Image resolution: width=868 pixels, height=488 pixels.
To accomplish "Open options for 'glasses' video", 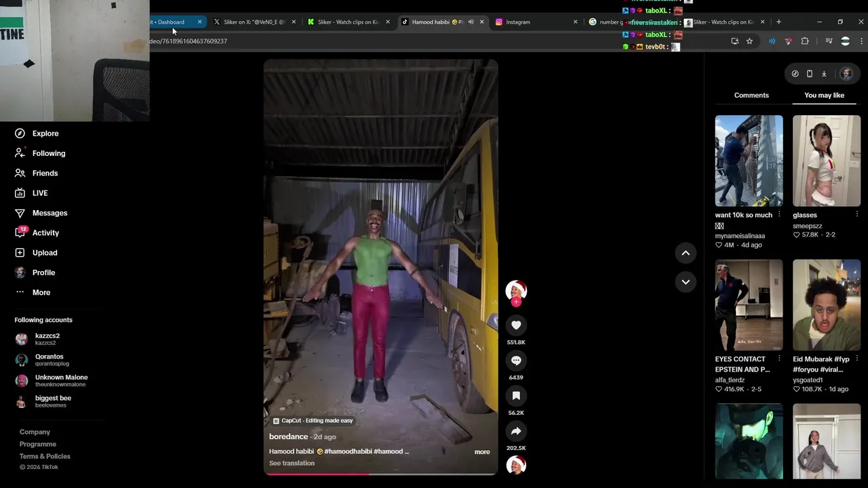I will click(x=856, y=215).
